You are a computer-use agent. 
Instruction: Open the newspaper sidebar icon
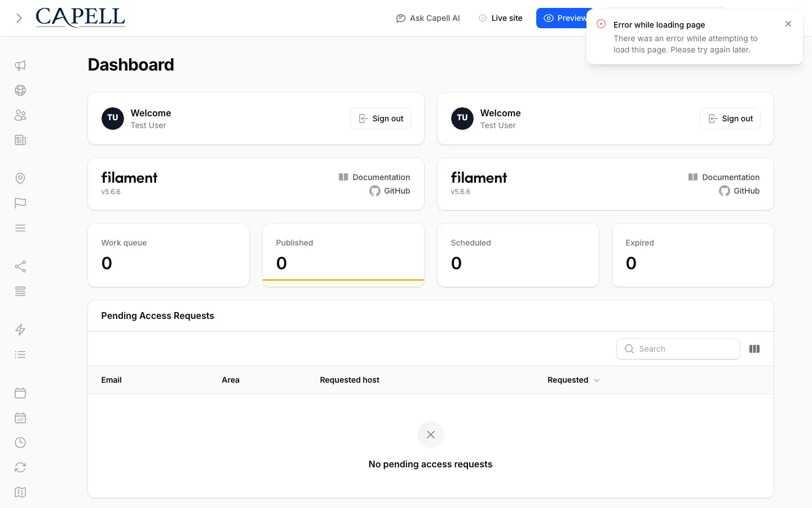(20, 140)
